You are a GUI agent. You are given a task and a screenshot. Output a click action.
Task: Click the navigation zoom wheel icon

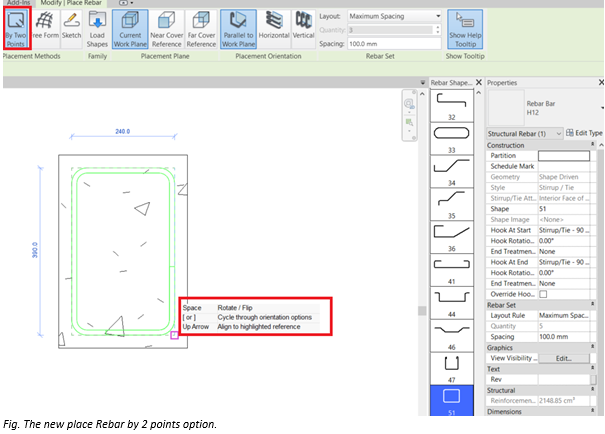(409, 103)
